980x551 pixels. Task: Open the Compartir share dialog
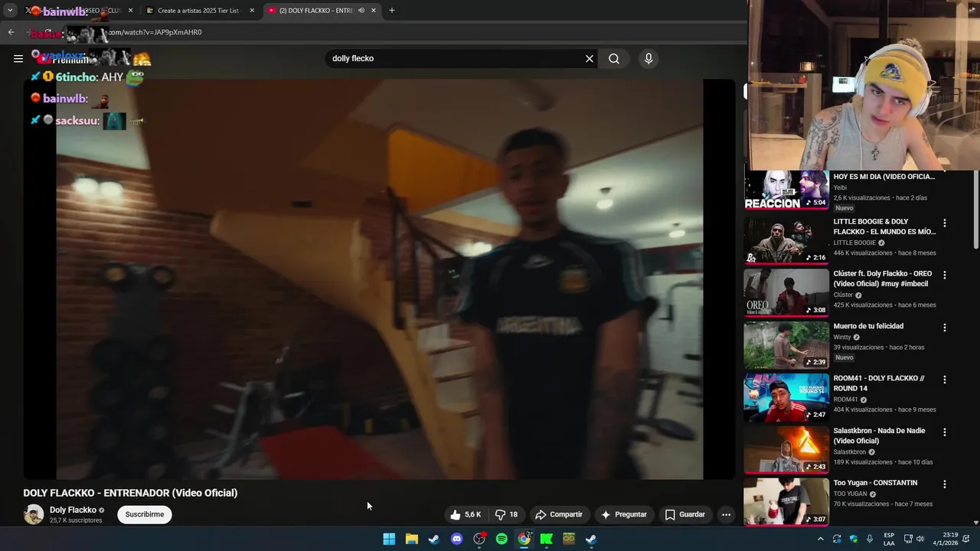point(559,514)
